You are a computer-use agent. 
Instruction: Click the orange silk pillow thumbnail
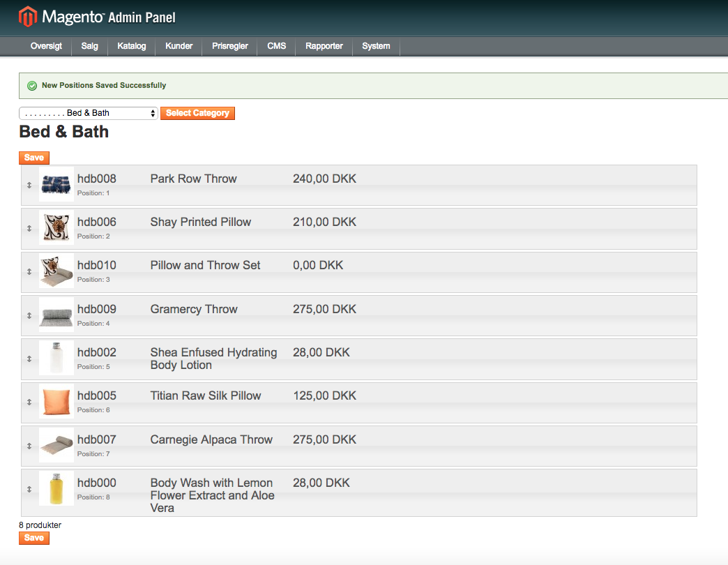coord(56,401)
